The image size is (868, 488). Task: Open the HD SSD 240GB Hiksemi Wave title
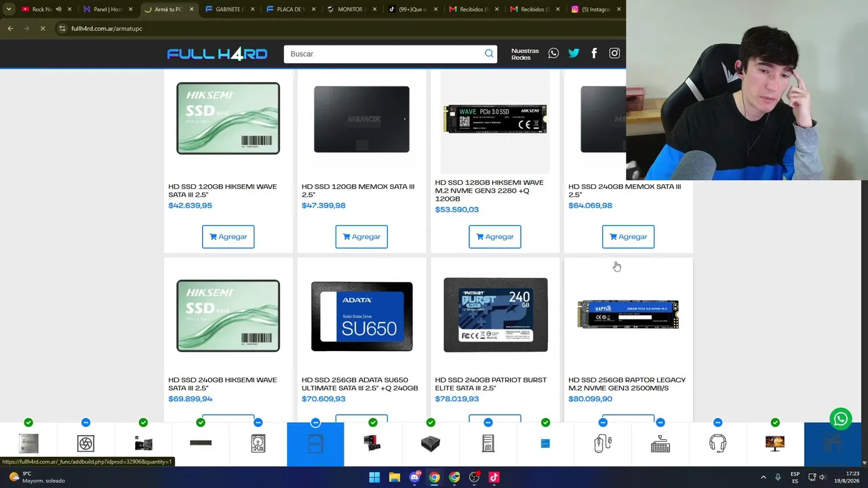tap(222, 384)
